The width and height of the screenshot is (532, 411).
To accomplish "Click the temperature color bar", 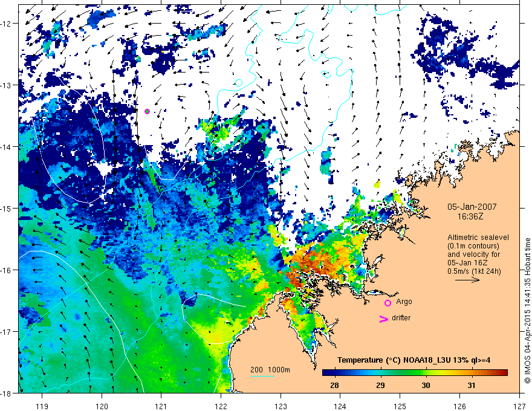I will click(x=415, y=372).
